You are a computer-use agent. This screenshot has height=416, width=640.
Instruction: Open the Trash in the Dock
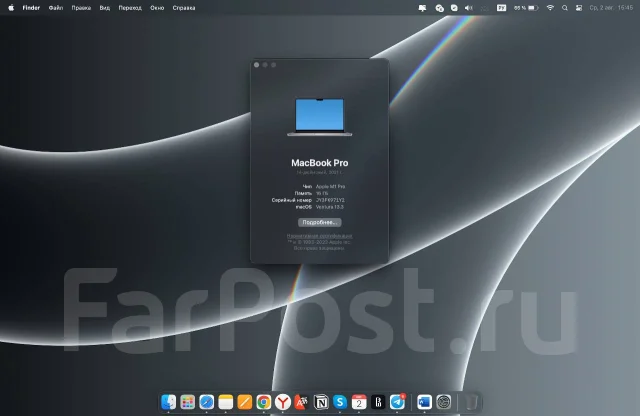(x=471, y=402)
